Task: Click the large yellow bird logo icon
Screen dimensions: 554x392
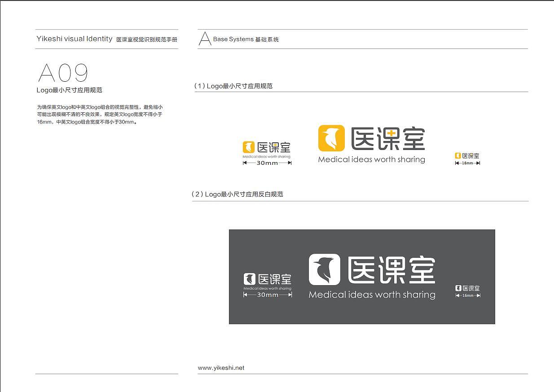Action: click(x=331, y=138)
